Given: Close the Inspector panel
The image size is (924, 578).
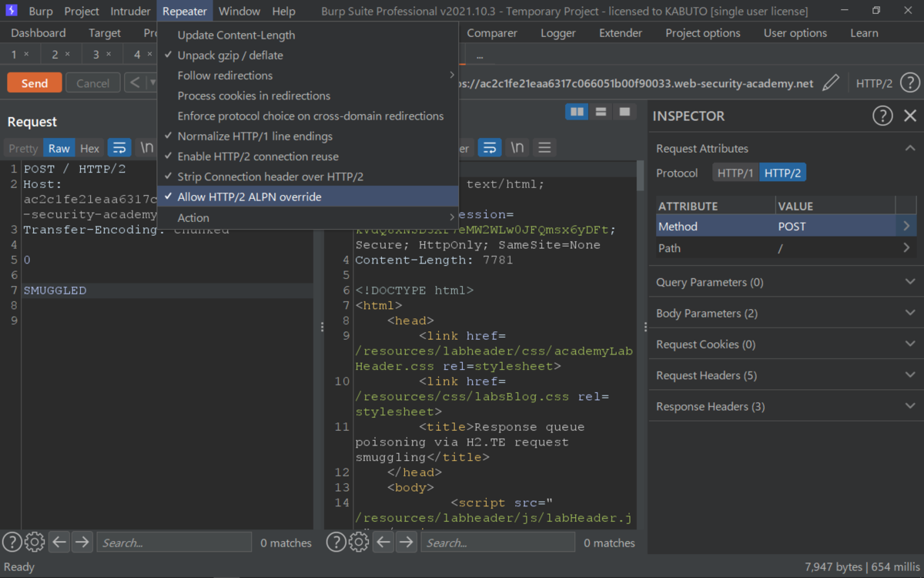Looking at the screenshot, I should 910,116.
